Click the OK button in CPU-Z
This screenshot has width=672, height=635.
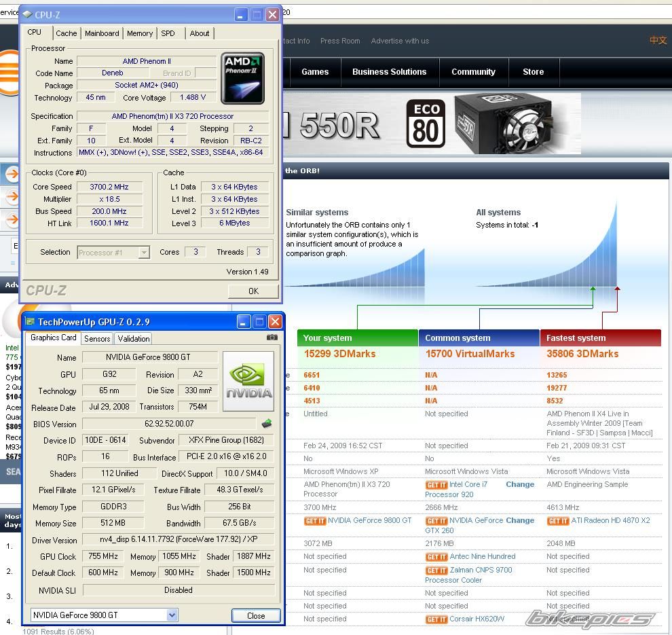(253, 291)
